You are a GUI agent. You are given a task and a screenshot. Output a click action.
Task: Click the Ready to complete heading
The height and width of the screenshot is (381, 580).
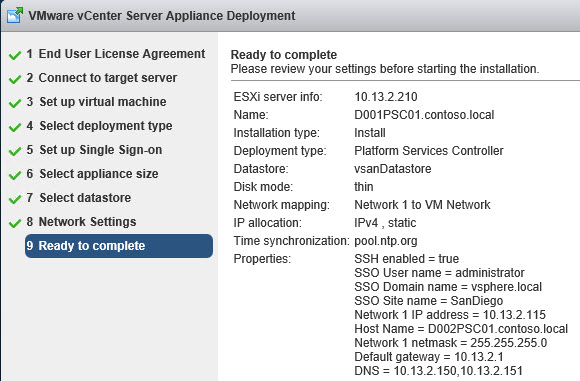[284, 55]
